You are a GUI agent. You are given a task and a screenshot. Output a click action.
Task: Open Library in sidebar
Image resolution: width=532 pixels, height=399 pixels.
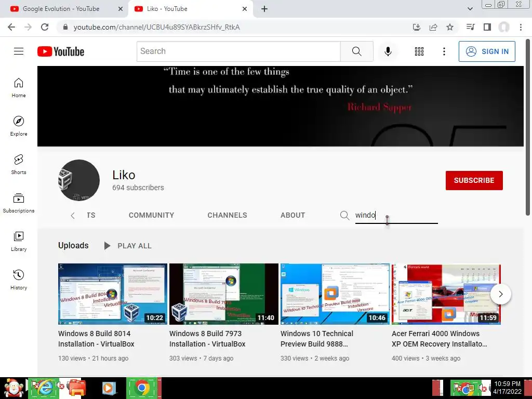pos(19,241)
